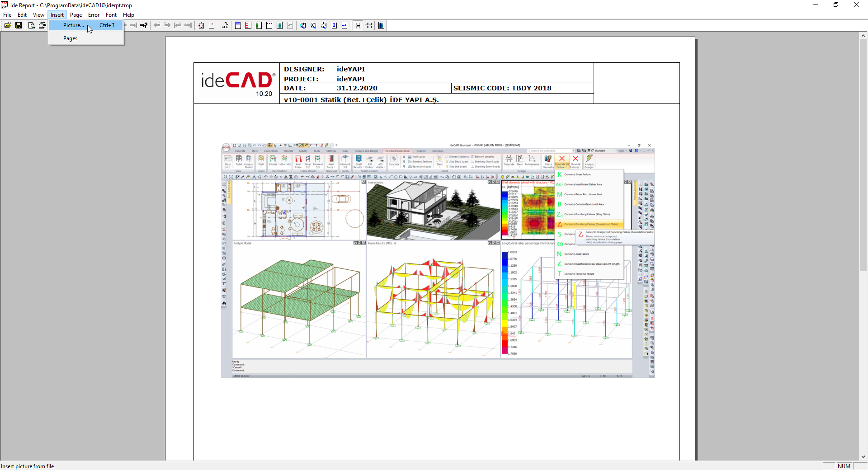Open the Help menu
This screenshot has width=868, height=470.
point(128,15)
